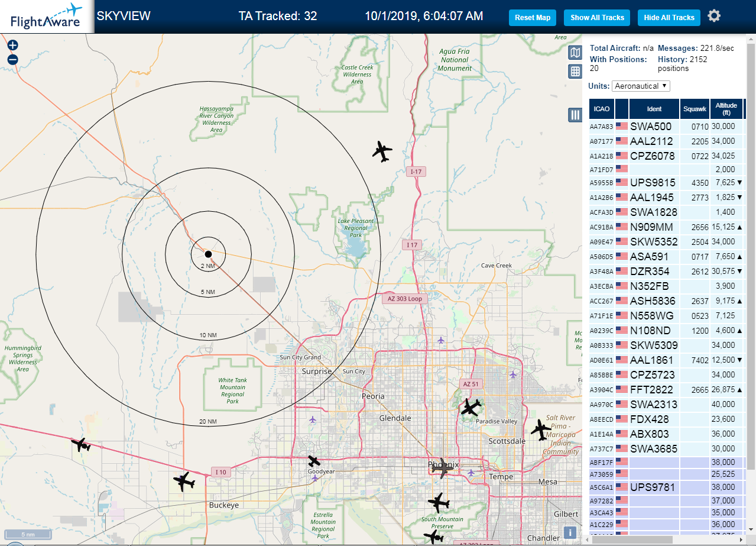Screen dimensions: 756x546
Task: Zoom out on the map
Action: (x=13, y=59)
